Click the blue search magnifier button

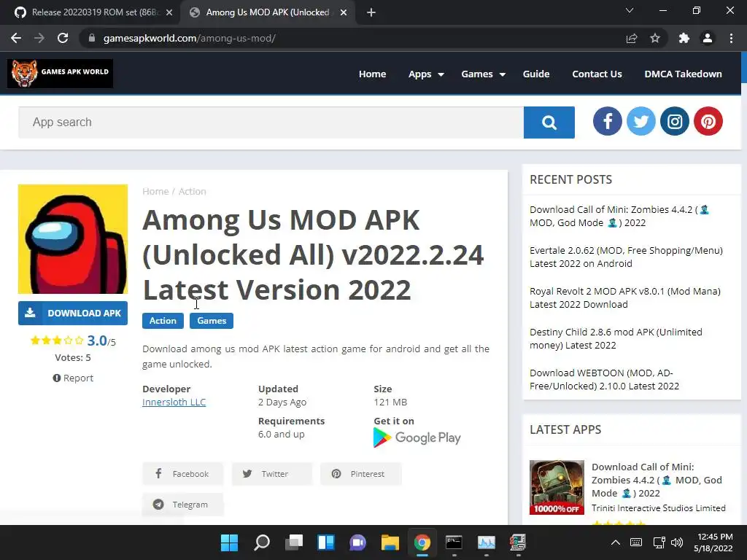click(x=549, y=122)
